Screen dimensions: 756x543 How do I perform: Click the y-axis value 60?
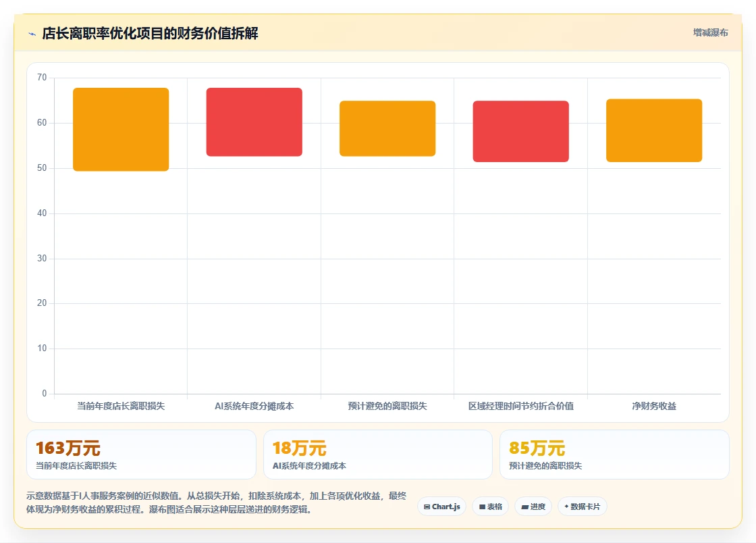42,123
